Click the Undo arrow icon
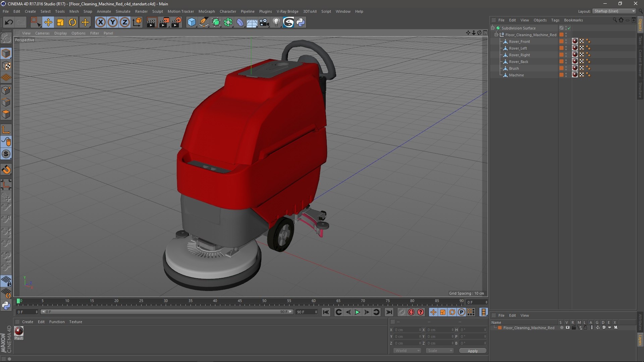This screenshot has height=362, width=644. click(x=9, y=22)
